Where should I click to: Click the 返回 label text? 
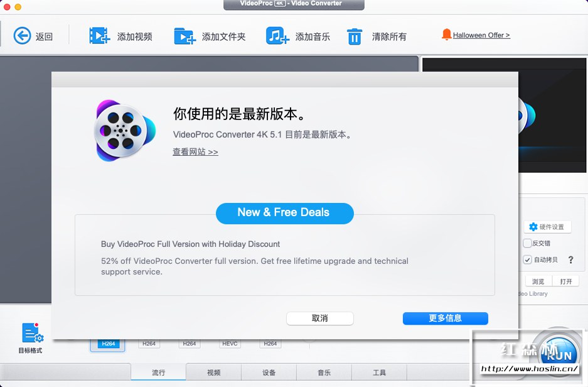coord(45,37)
